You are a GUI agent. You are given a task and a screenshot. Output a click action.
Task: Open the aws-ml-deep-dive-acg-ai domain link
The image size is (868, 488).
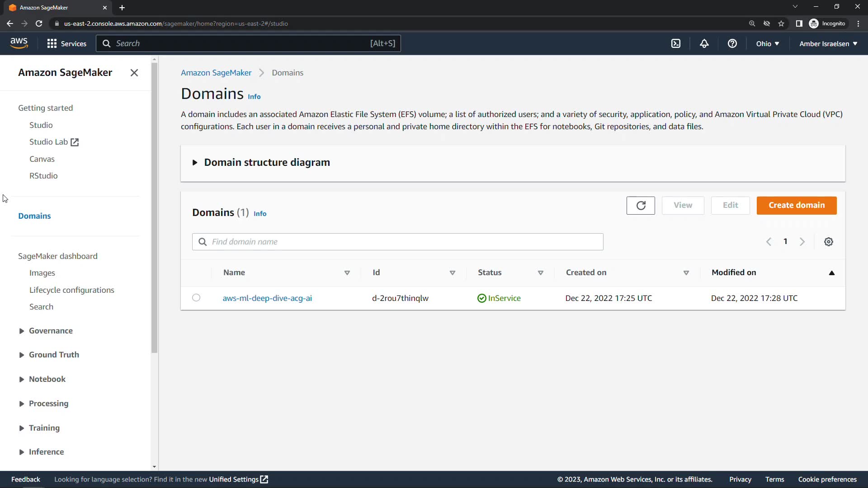267,298
